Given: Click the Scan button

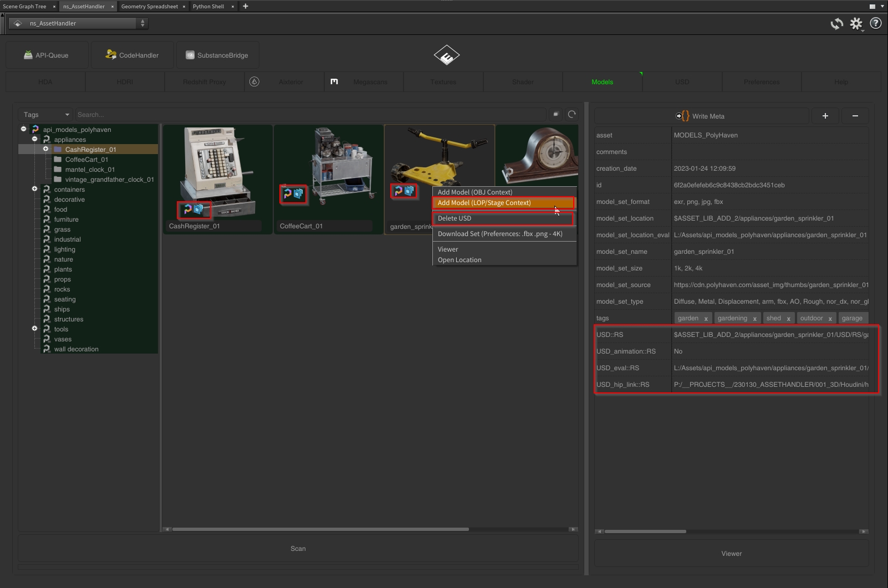Looking at the screenshot, I should click(298, 549).
